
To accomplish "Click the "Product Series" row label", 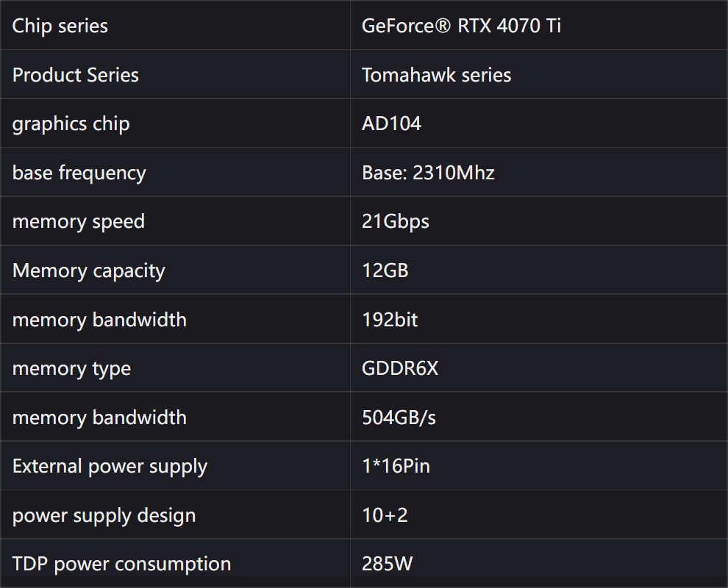I will tap(76, 75).
